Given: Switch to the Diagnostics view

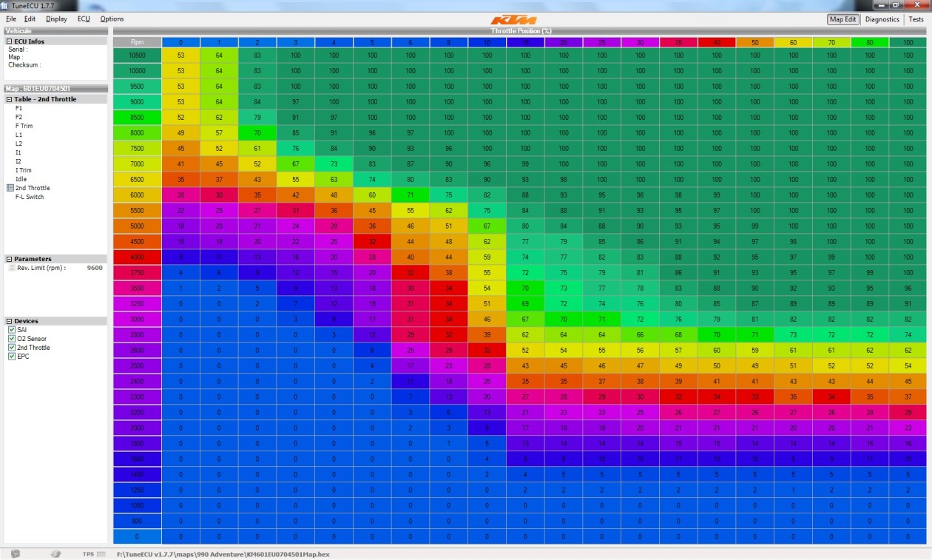Looking at the screenshot, I should click(882, 19).
